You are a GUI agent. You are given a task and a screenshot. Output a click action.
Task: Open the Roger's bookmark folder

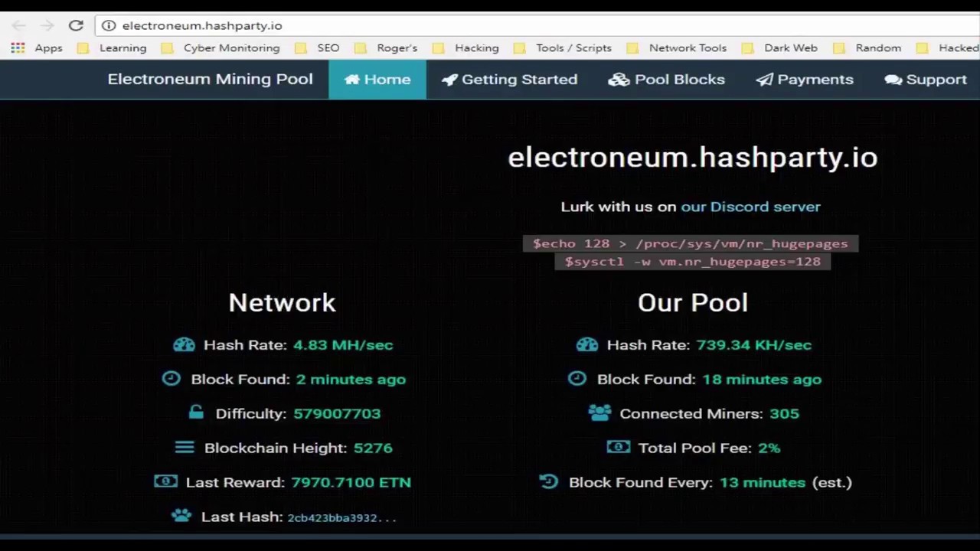[x=386, y=47]
